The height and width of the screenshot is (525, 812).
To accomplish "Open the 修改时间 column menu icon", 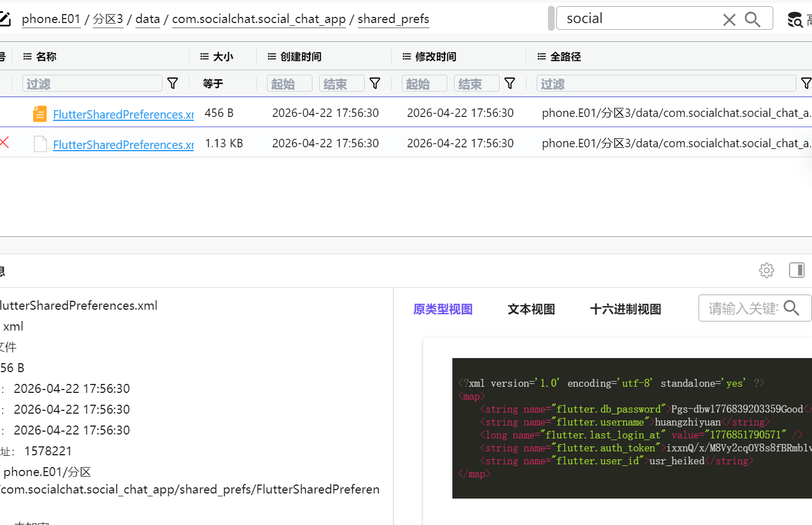I will (x=407, y=56).
